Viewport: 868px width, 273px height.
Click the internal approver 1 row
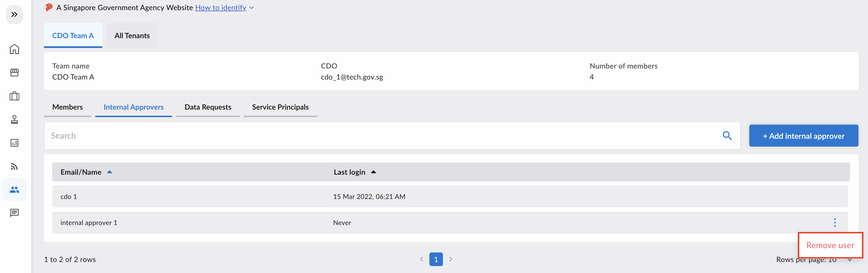pyautogui.click(x=450, y=222)
